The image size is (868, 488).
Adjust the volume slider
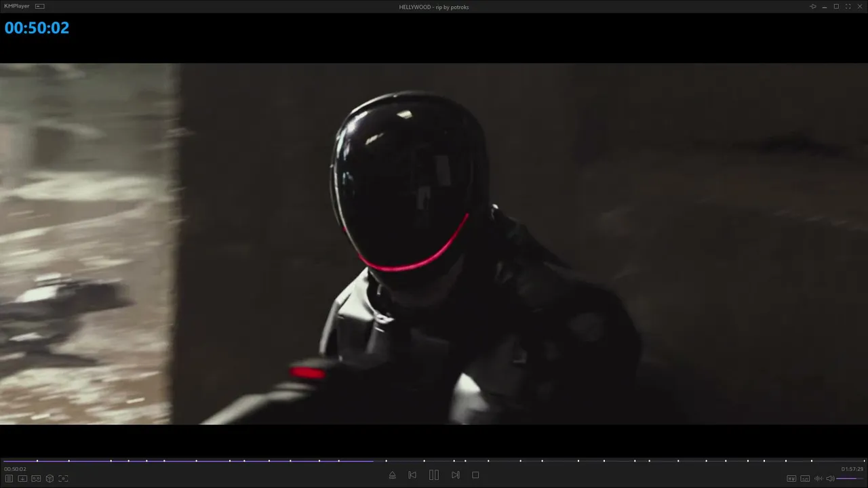click(x=850, y=479)
